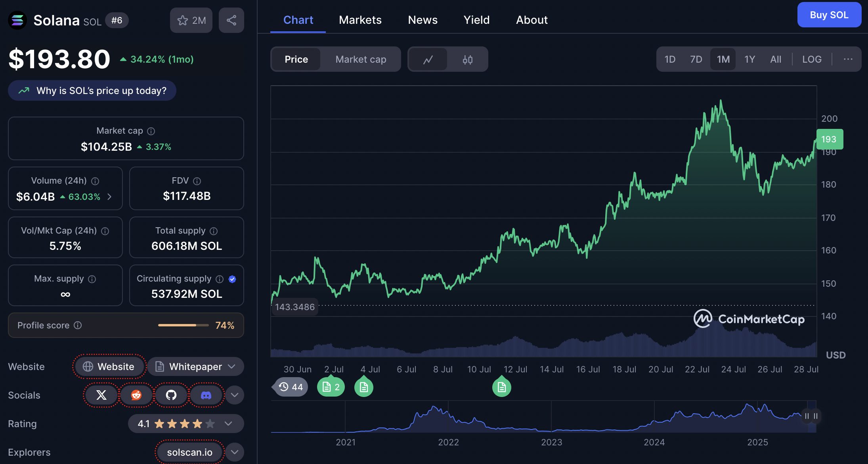Click Vol/Mkt Cap info icon
Screen dimensions: 868x464
coord(105,231)
